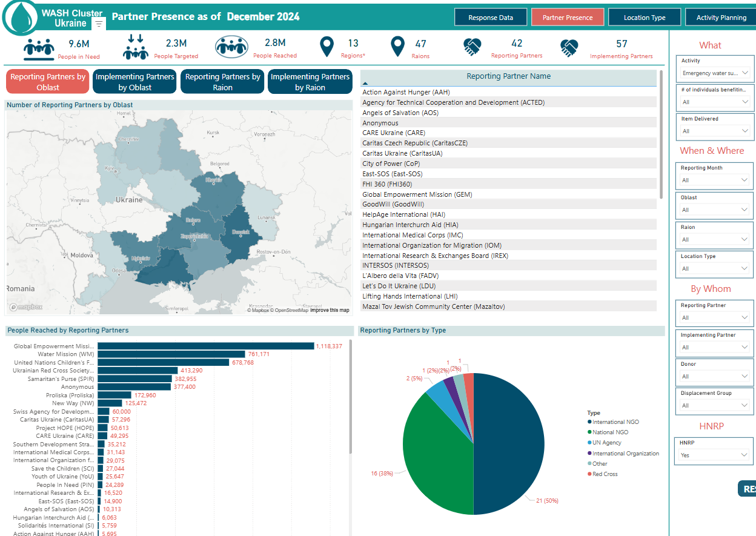
Task: Select CARE Ukraine (CARE) in partner list
Action: pos(509,133)
